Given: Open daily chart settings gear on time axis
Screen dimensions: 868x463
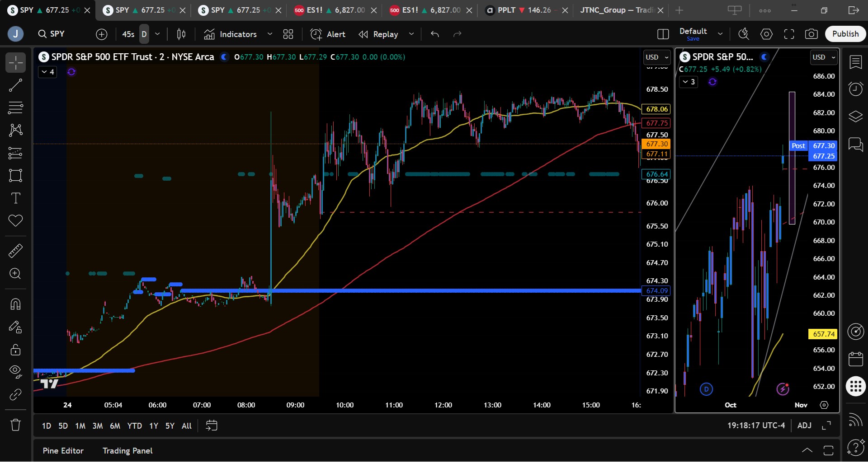Looking at the screenshot, I should [x=824, y=405].
